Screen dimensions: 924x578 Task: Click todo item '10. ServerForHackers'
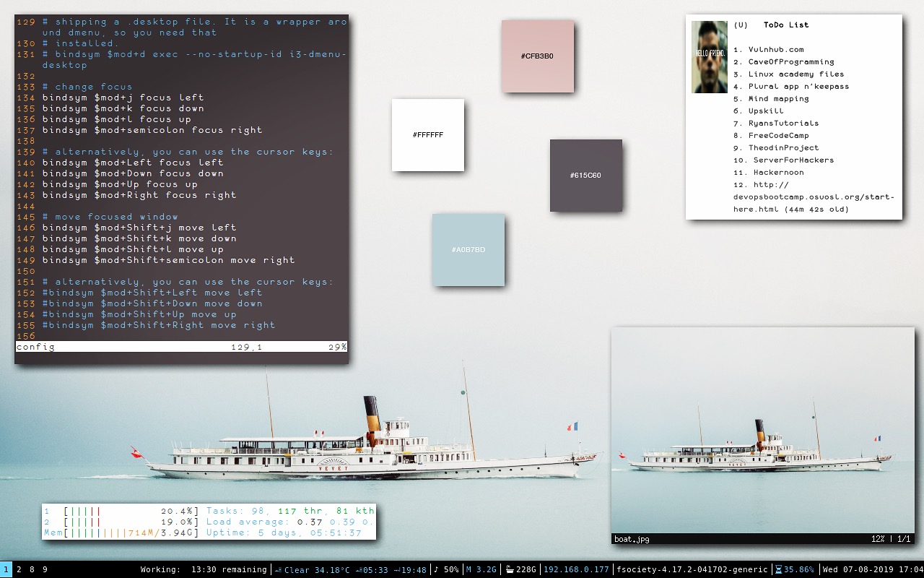783,160
